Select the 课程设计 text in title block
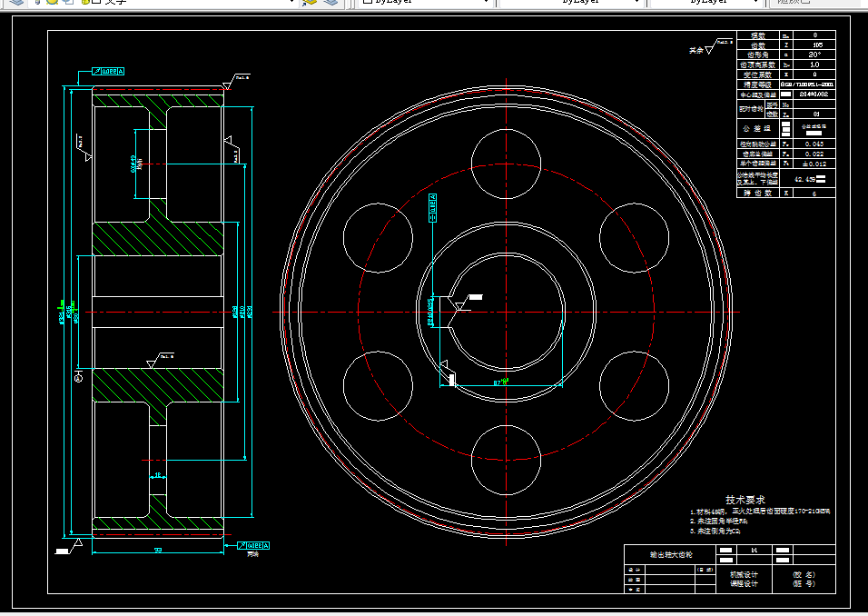The height and width of the screenshot is (616, 868). click(744, 584)
